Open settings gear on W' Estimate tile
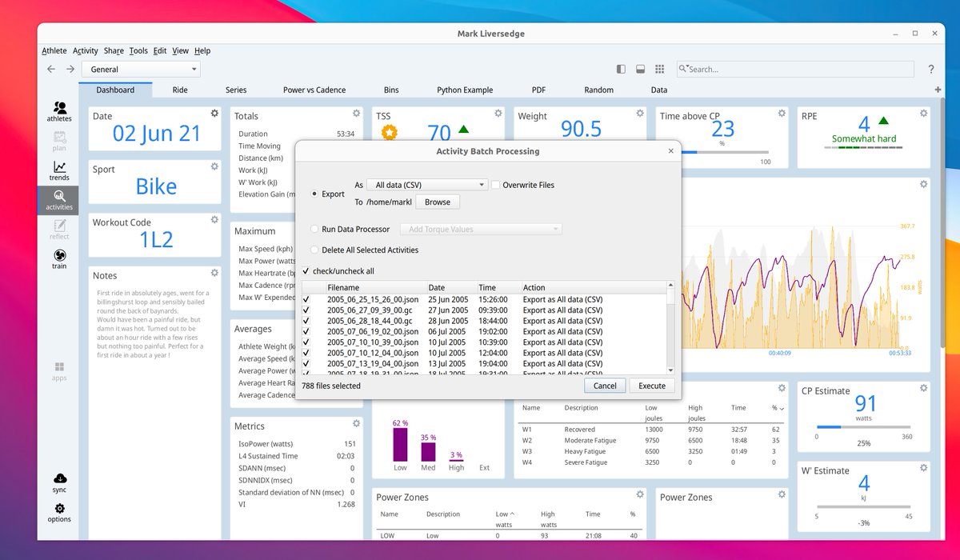960x560 pixels. (x=924, y=468)
